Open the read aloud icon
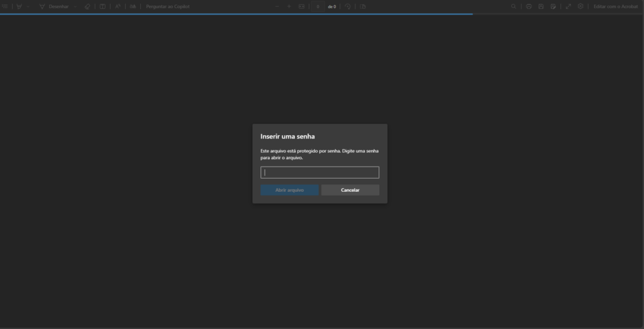Viewport: 644px width, 329px height. (x=118, y=6)
